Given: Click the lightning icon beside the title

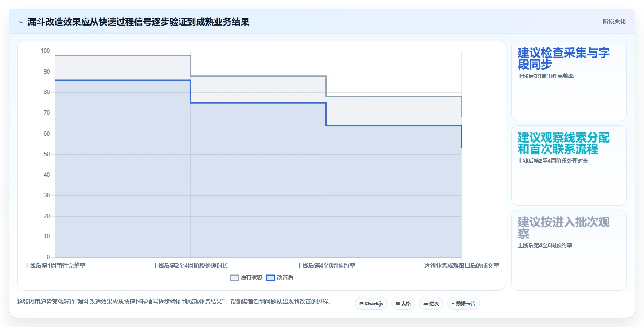Looking at the screenshot, I should 21,22.
